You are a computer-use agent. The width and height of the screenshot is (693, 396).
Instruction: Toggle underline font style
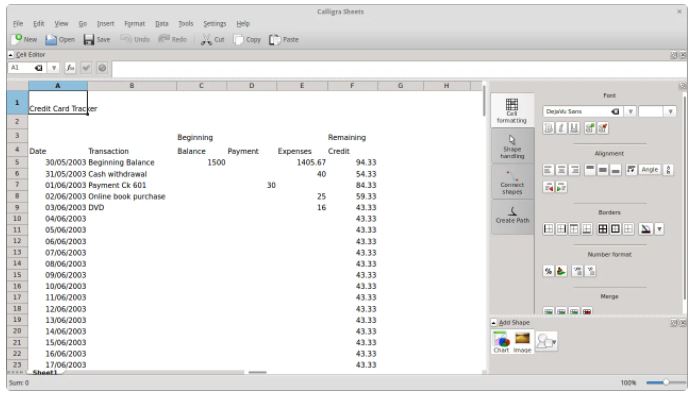click(x=574, y=128)
